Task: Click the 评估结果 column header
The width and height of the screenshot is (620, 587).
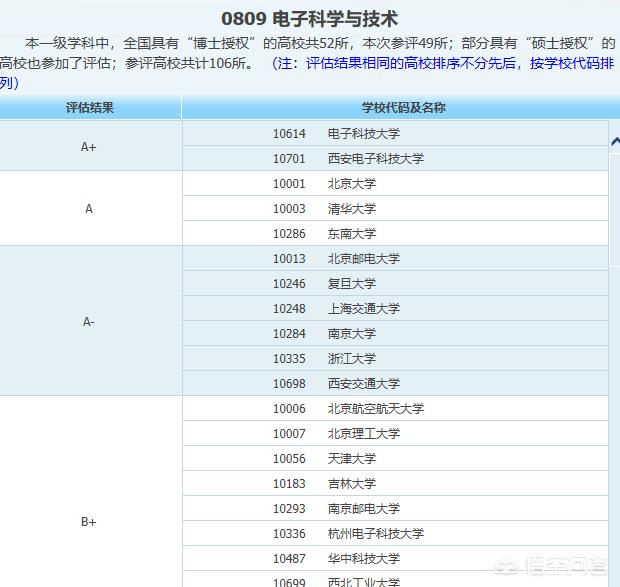Action: [x=90, y=108]
